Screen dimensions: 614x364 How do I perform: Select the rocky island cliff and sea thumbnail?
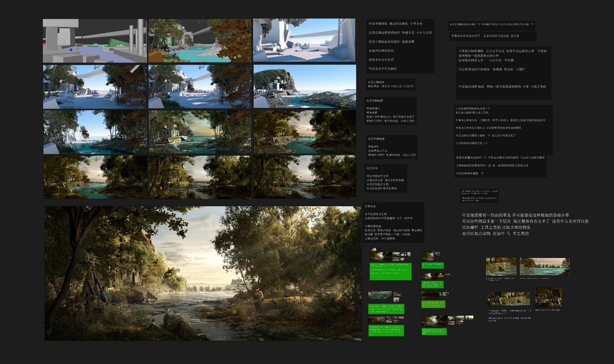pos(305,86)
